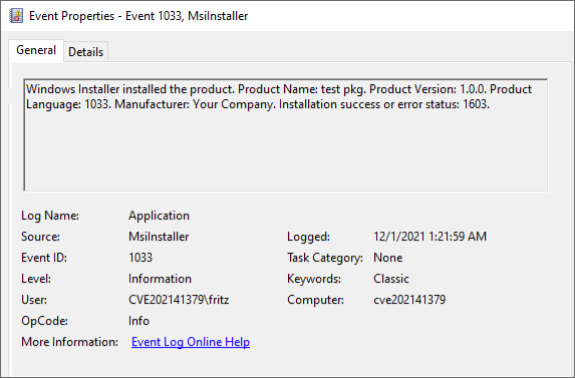Click the Event ID value 1033
Screen dimensions: 575x378
tap(140, 257)
